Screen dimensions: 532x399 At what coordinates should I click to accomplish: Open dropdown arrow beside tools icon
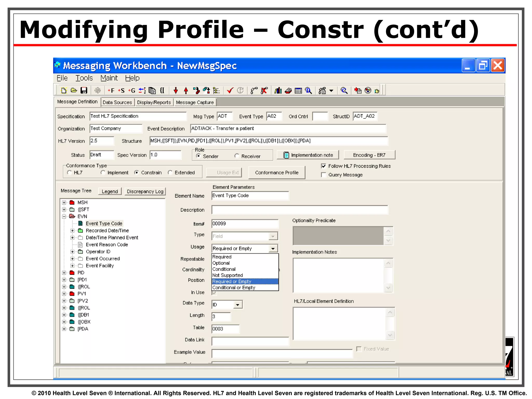pyautogui.click(x=331, y=91)
